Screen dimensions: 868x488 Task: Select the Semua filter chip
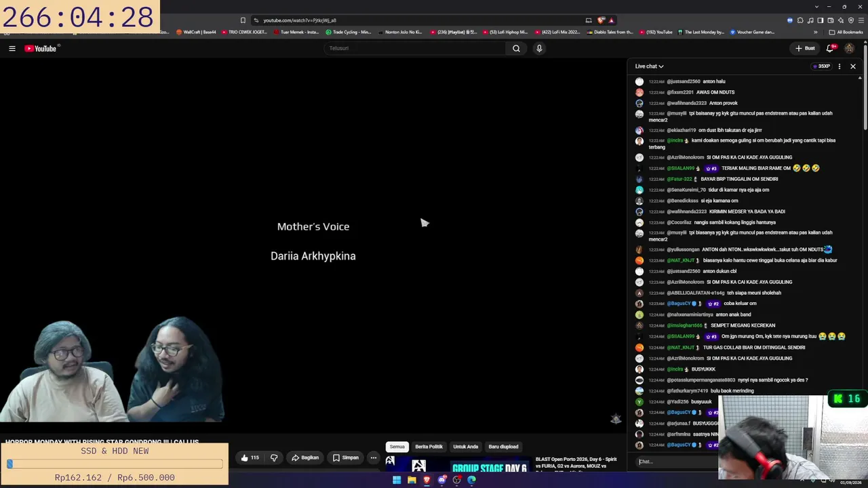pos(397,447)
